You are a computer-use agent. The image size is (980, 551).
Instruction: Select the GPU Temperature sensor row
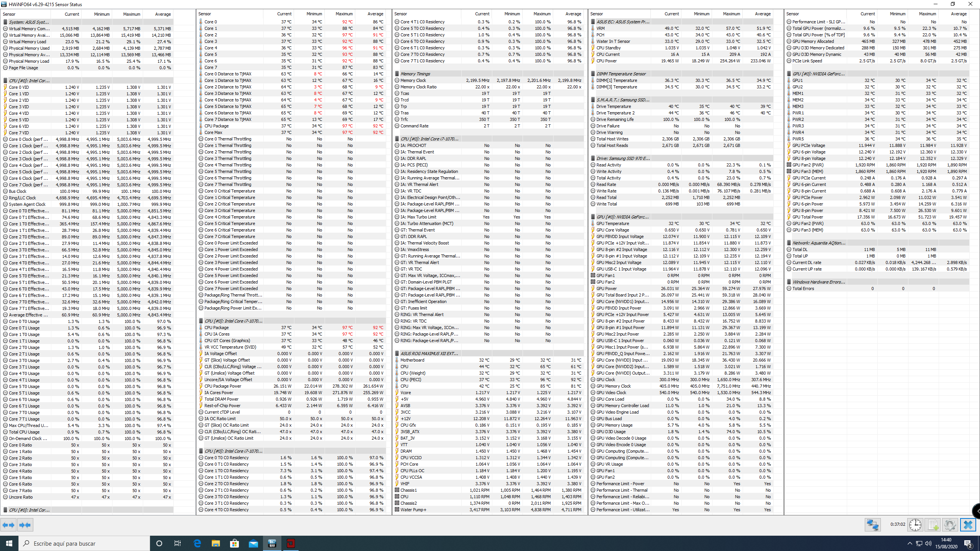click(612, 223)
